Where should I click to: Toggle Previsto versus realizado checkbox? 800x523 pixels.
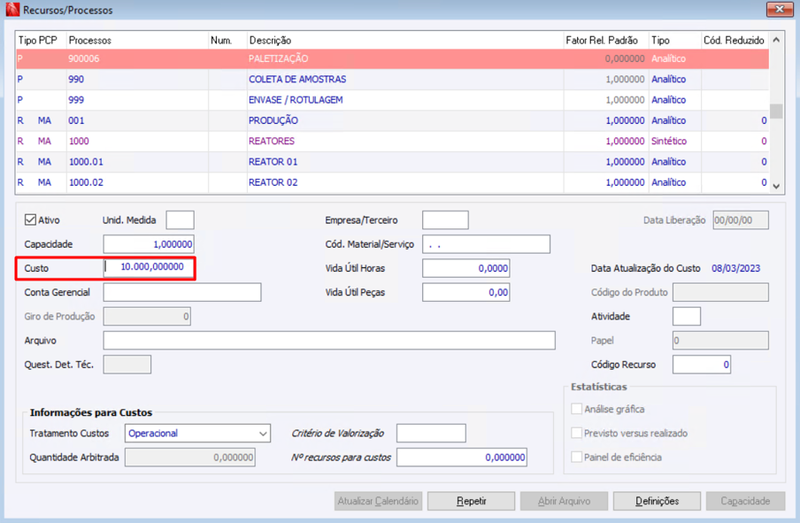point(577,433)
